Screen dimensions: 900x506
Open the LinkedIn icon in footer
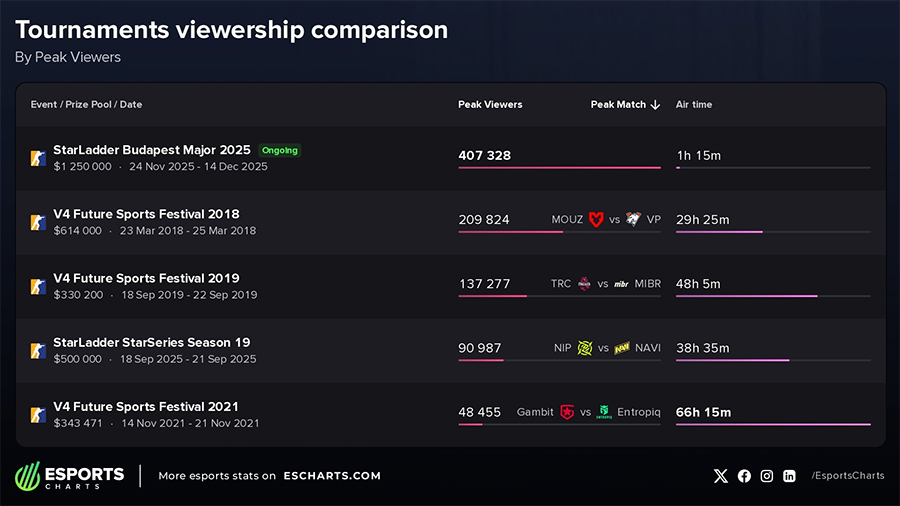pyautogui.click(x=790, y=476)
